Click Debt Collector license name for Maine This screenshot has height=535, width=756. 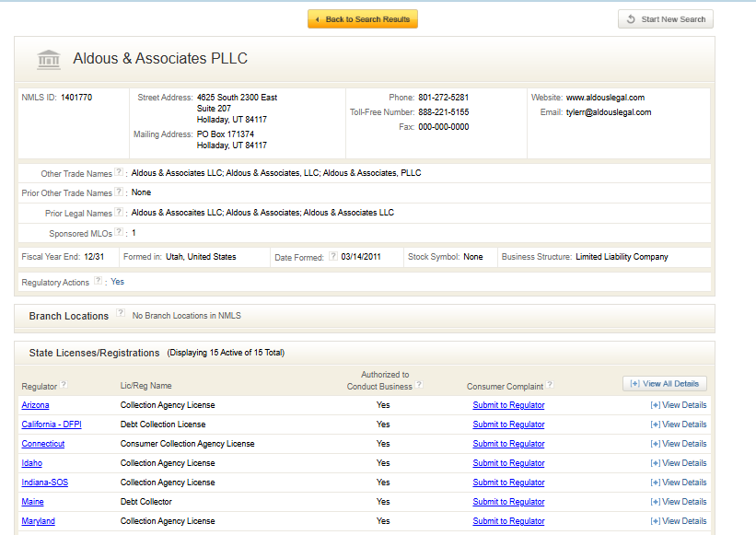[x=146, y=502]
